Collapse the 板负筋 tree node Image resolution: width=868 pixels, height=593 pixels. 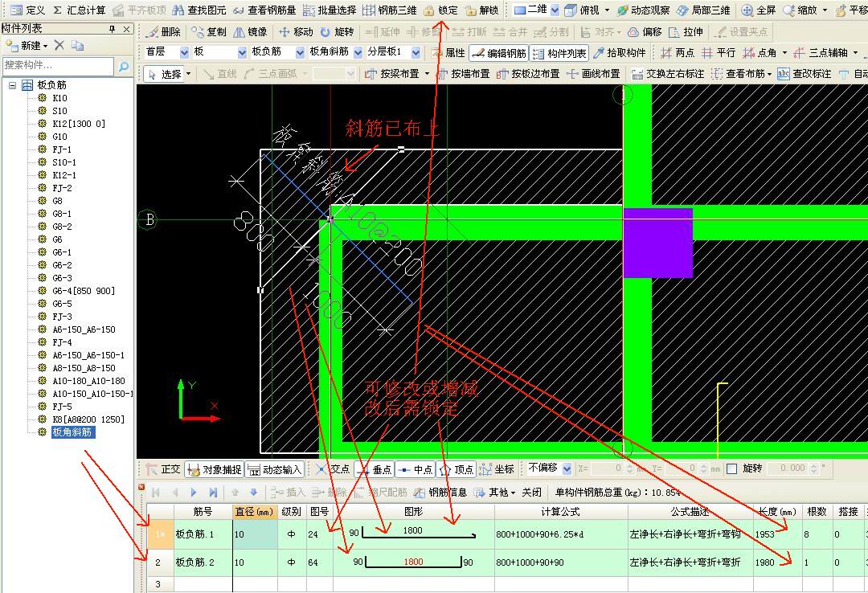pos(13,85)
